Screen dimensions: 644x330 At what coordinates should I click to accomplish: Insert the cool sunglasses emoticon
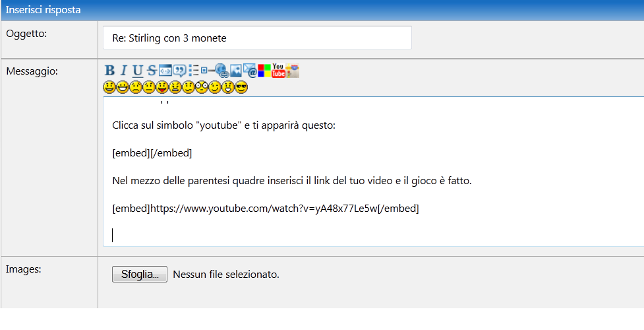[x=241, y=87]
